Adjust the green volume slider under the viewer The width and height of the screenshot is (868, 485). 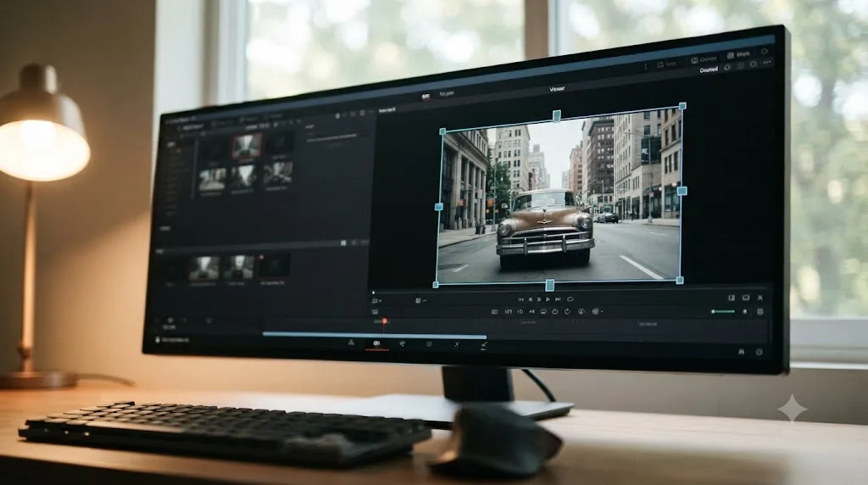[724, 312]
